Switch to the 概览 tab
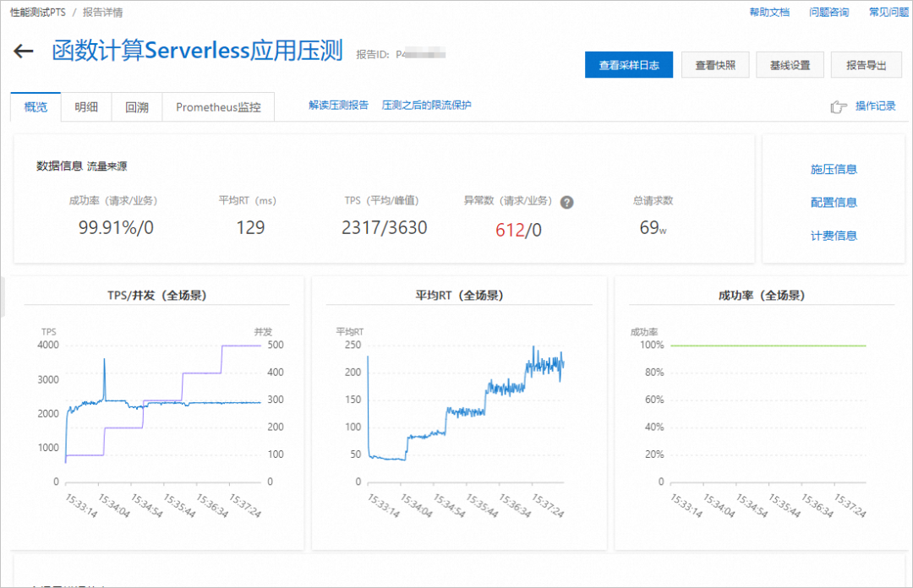913x588 pixels. click(x=36, y=107)
